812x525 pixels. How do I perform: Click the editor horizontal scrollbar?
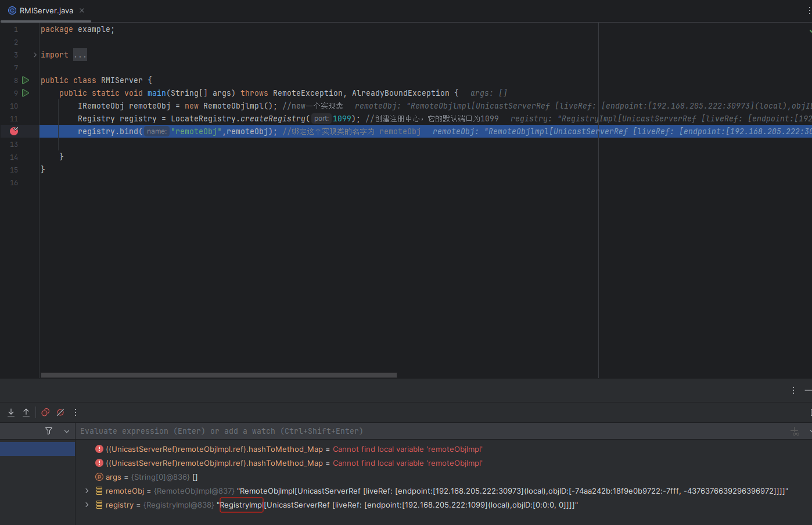(x=218, y=375)
